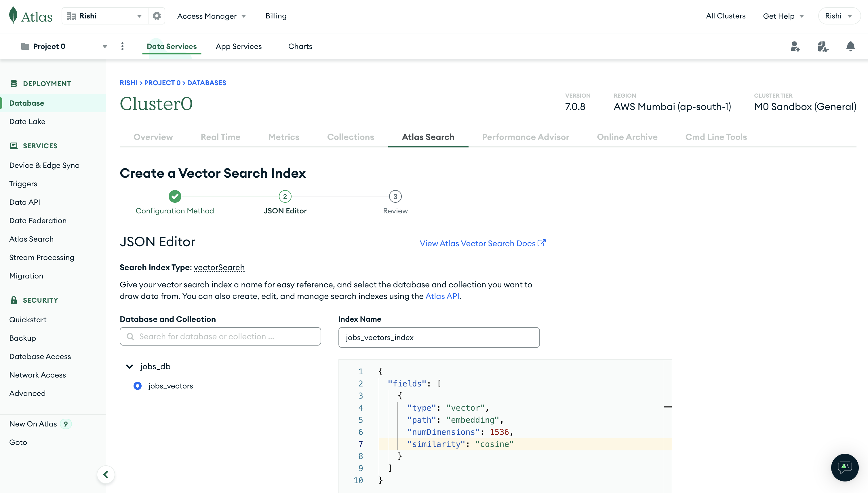Screen dimensions: 868x493
Task: Switch to the Overview tab
Action: pyautogui.click(x=153, y=137)
